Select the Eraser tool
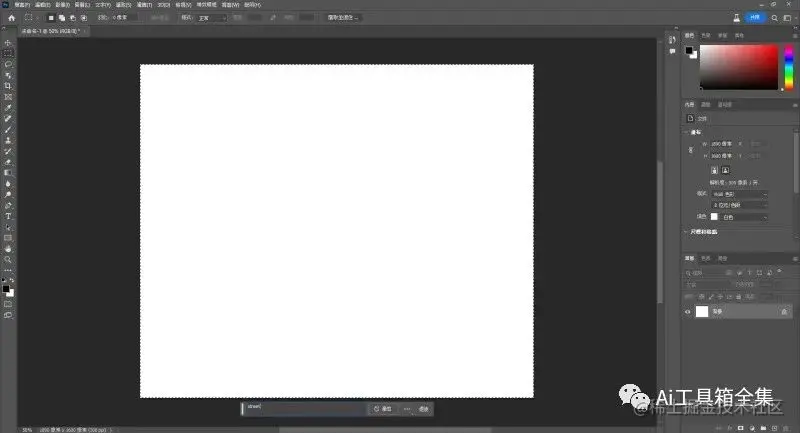This screenshot has height=433, width=800. coord(8,162)
